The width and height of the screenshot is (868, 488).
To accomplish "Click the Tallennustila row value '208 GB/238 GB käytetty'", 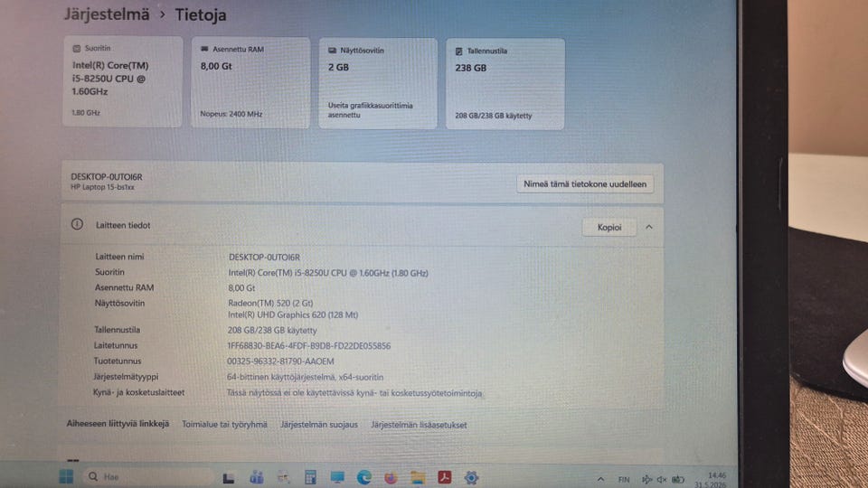I will coord(272,331).
